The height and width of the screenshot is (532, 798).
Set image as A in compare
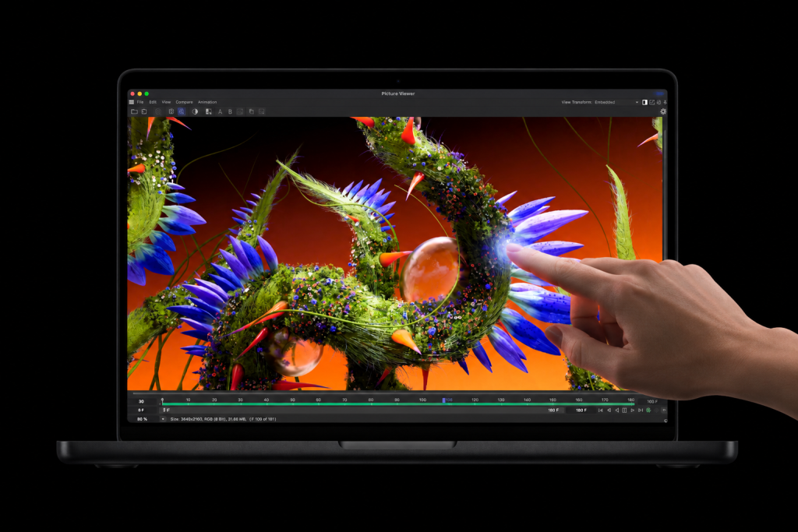coord(220,111)
